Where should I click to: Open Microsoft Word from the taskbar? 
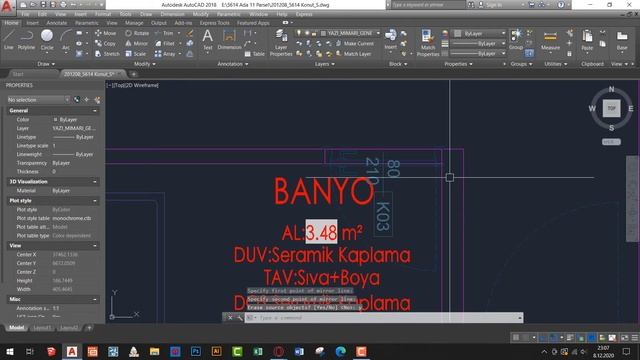299,351
